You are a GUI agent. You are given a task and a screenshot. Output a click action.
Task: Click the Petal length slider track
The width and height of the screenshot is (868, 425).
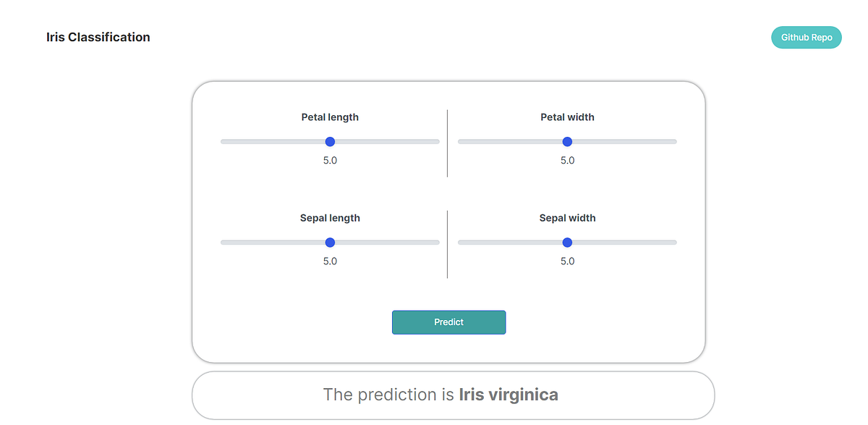(x=398, y=141)
